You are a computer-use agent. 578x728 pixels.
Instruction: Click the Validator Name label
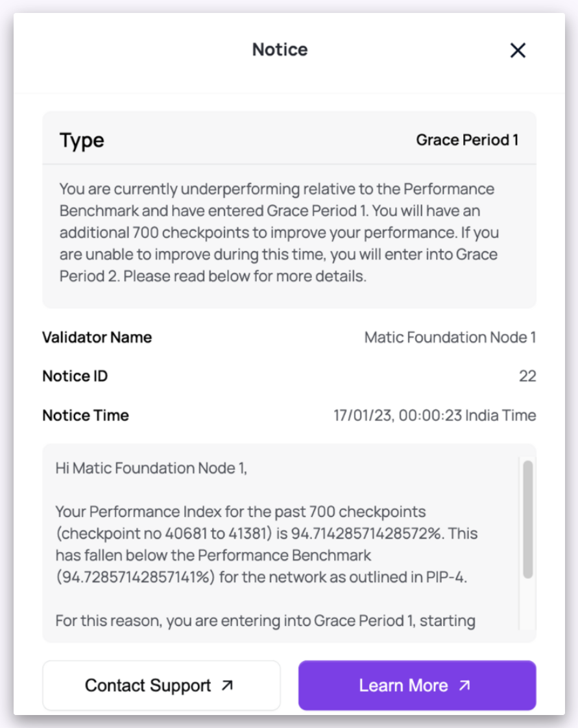97,337
